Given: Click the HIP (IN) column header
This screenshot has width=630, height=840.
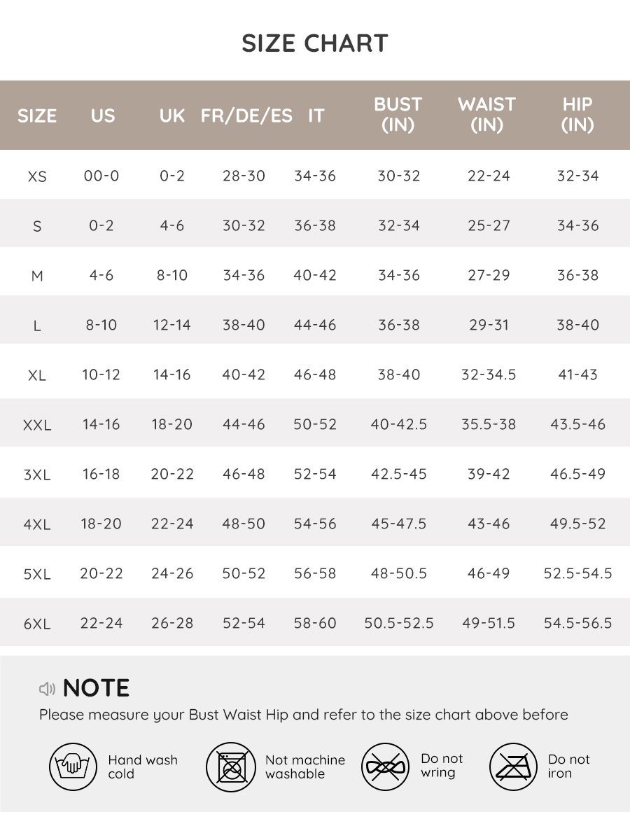Looking at the screenshot, I should pyautogui.click(x=577, y=115).
